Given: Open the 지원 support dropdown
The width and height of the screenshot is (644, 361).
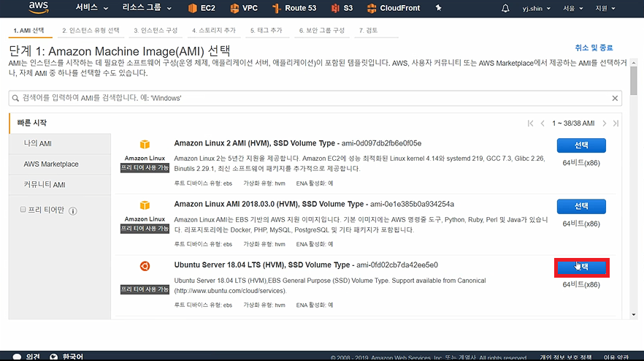Looking at the screenshot, I should tap(605, 8).
